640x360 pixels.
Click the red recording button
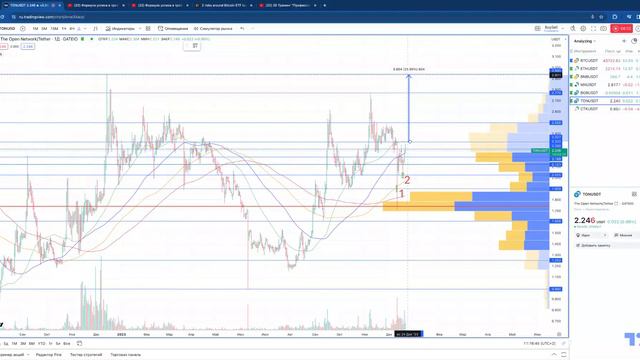[x=621, y=29]
